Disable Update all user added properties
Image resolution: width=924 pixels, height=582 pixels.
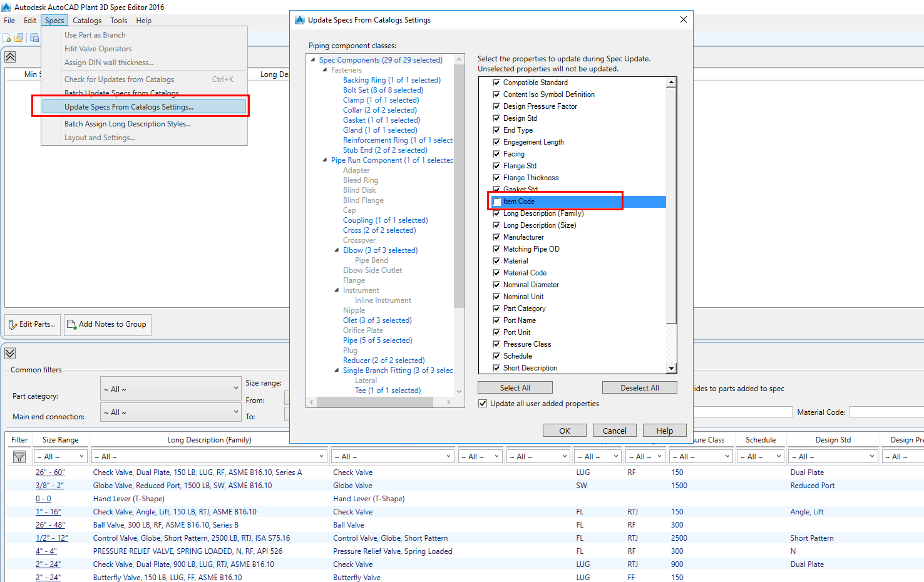coord(483,403)
